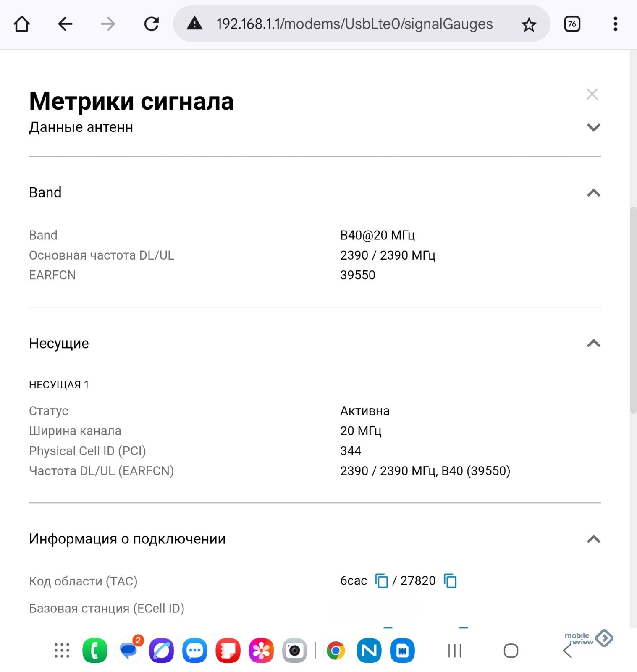Collapse the Band section
The width and height of the screenshot is (637, 672).
tap(593, 193)
